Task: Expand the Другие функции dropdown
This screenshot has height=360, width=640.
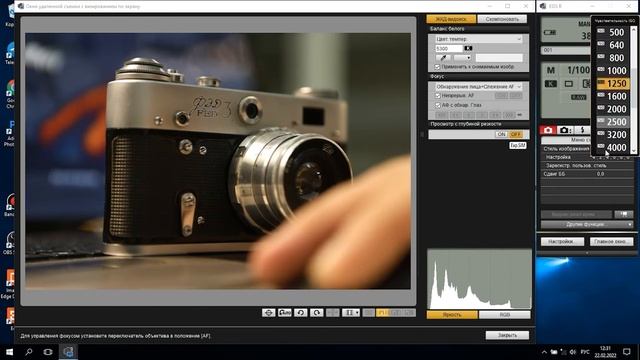Action: point(587,224)
